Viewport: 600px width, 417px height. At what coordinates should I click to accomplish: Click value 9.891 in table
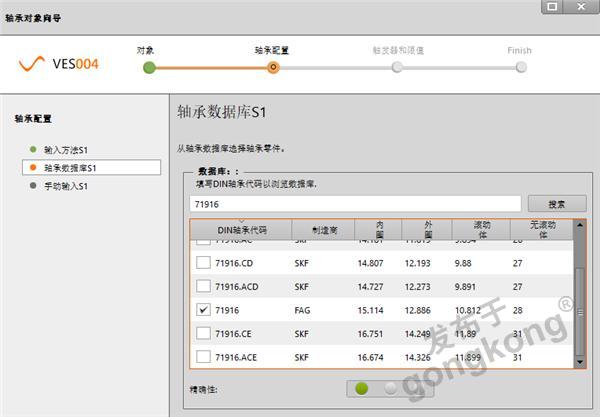tap(465, 287)
